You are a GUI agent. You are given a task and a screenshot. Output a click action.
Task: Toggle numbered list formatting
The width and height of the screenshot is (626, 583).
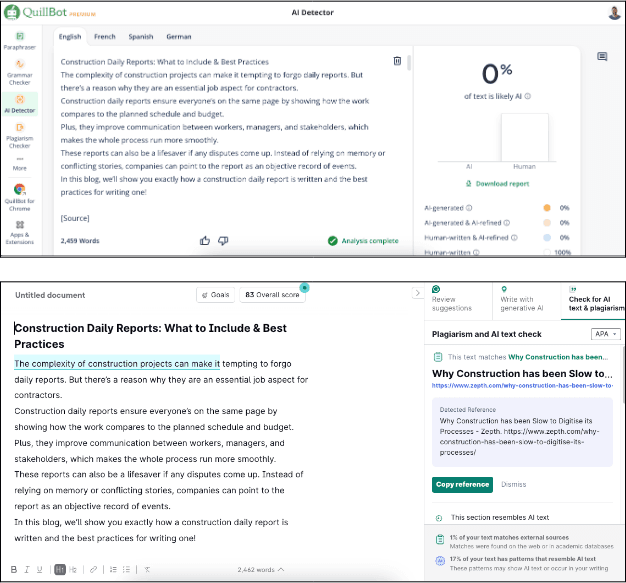[113, 569]
